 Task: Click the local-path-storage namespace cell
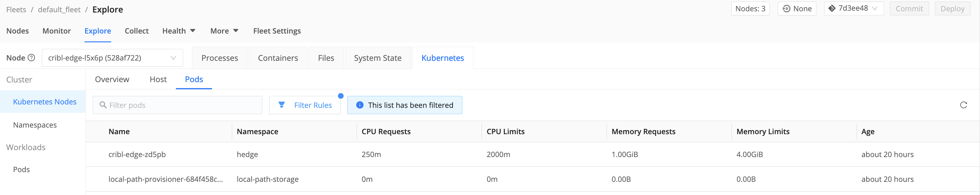[x=267, y=179]
